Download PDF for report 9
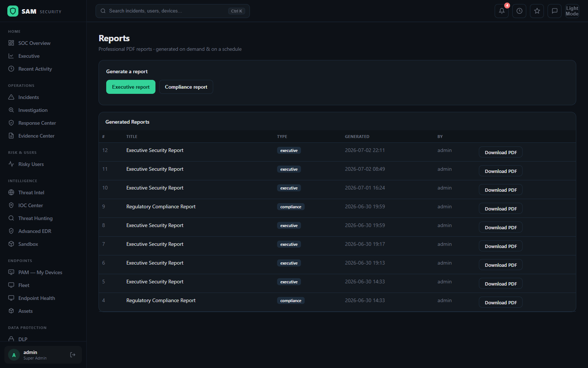This screenshot has height=368, width=588. (x=501, y=209)
